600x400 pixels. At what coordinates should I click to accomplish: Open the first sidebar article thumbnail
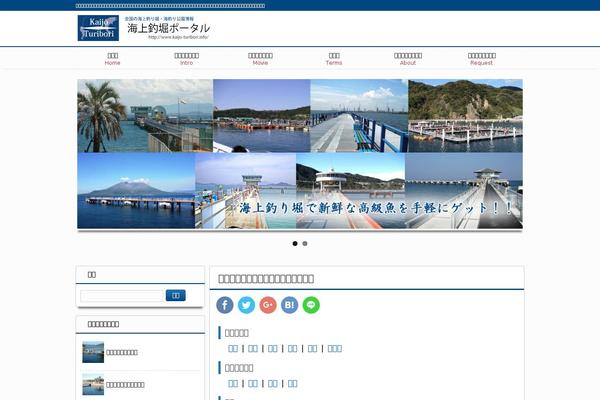[93, 352]
